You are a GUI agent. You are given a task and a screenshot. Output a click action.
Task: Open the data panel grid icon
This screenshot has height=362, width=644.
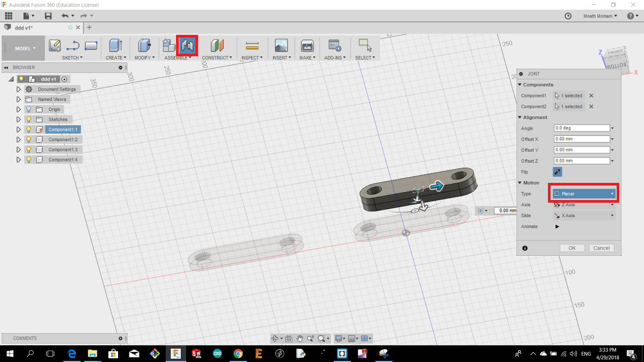tap(8, 16)
